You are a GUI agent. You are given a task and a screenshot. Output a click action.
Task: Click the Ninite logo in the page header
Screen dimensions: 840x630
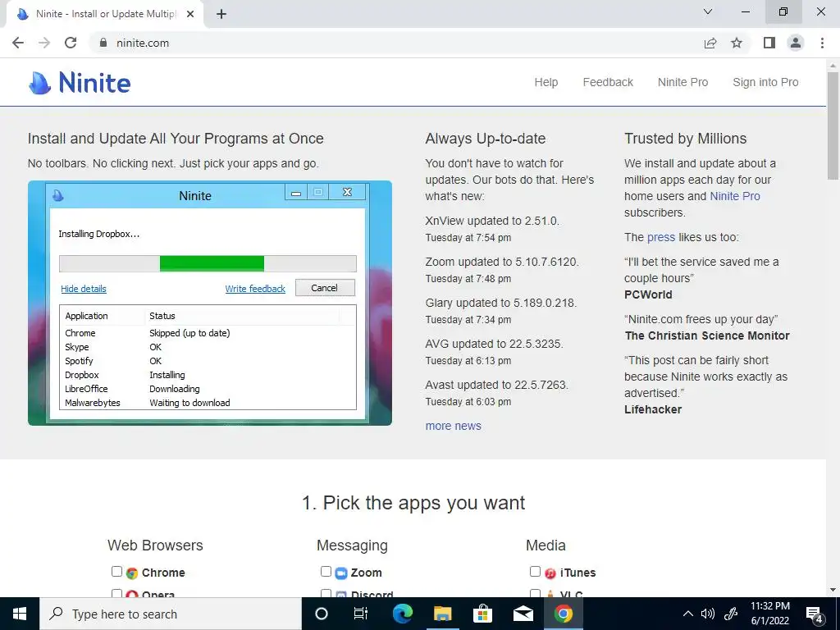[x=80, y=83]
